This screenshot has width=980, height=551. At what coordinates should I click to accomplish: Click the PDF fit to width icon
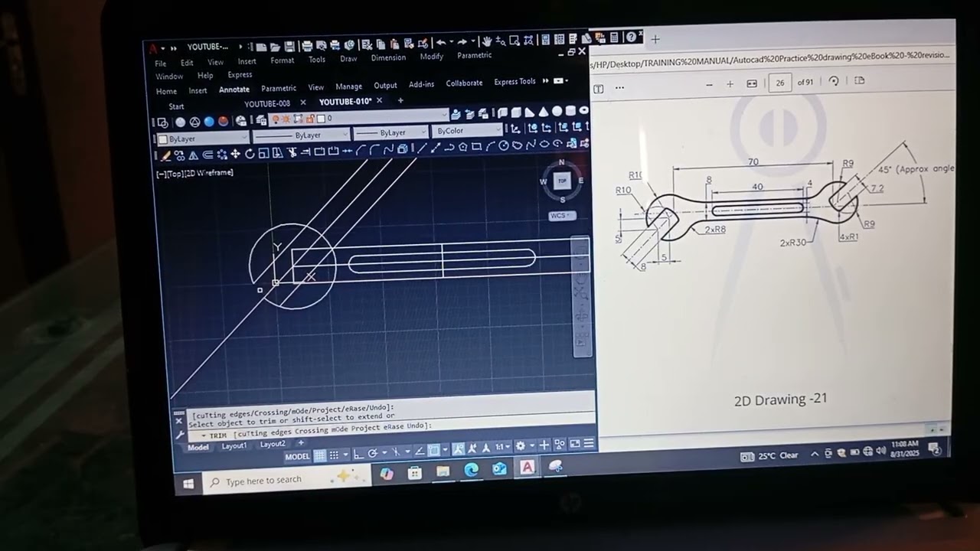[x=752, y=83]
